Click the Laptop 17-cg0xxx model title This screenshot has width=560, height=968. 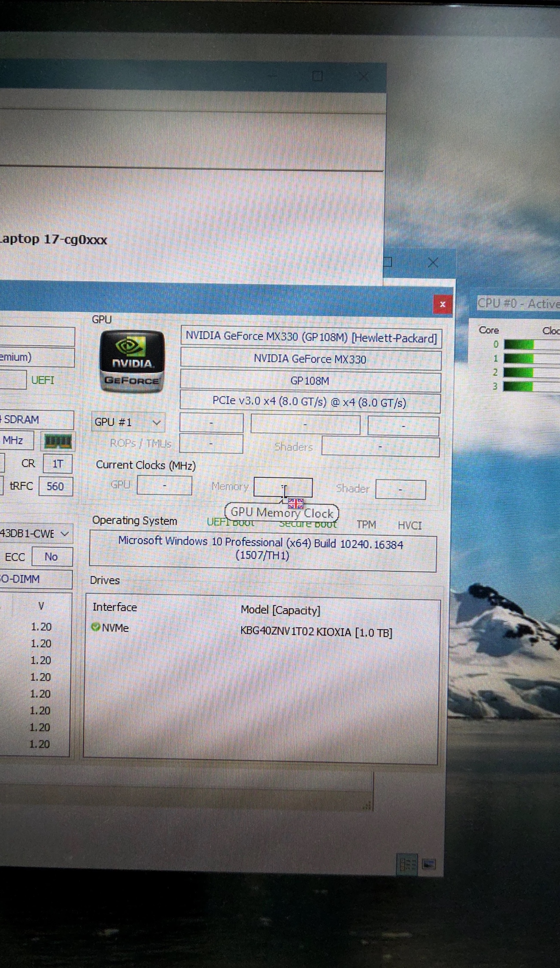(54, 239)
